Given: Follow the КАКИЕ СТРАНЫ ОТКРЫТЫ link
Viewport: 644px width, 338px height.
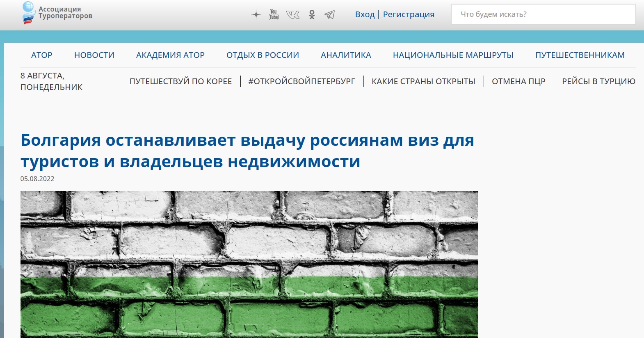Looking at the screenshot, I should (423, 81).
